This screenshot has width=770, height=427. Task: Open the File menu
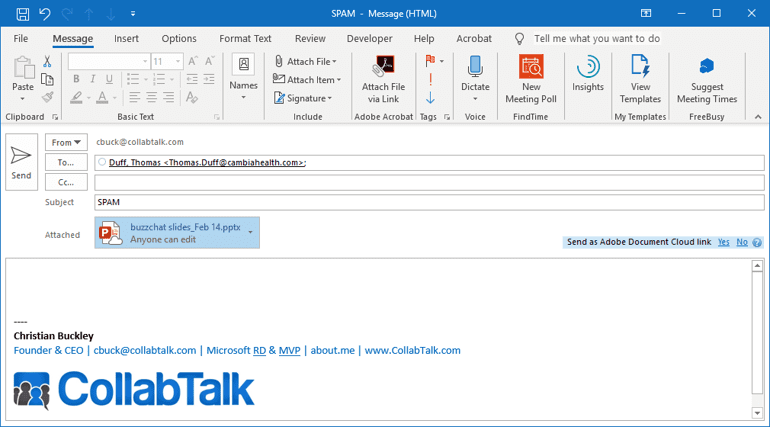[21, 38]
